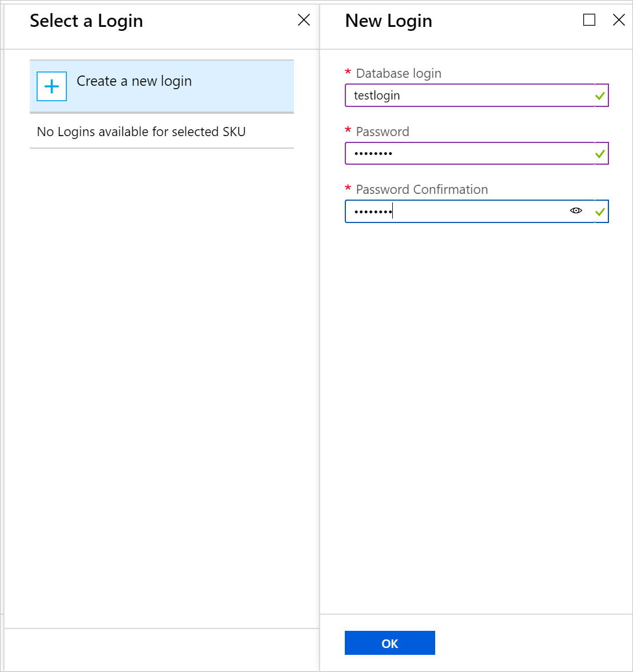Click the Database login label
Viewport: 633px width, 672px height.
(399, 73)
